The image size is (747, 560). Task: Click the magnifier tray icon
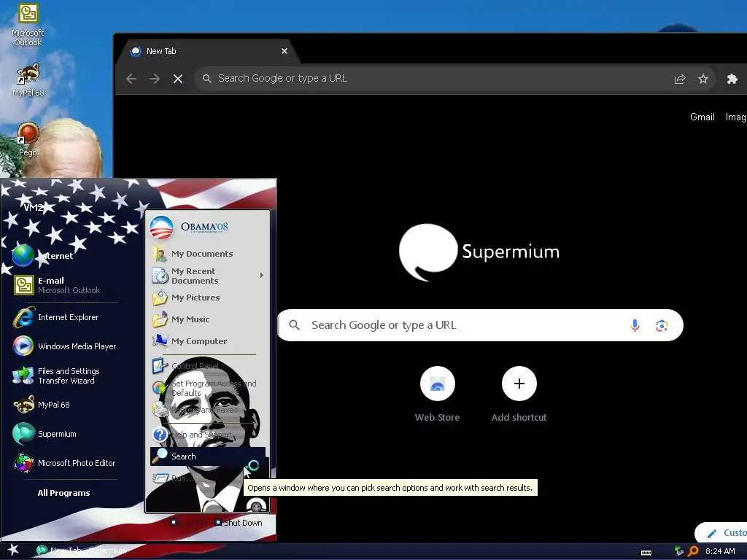693,551
